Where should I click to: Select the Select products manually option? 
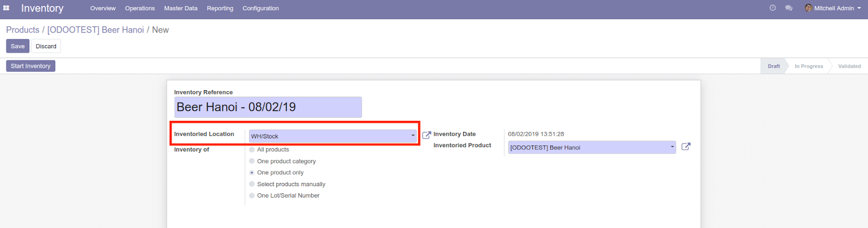(x=252, y=184)
